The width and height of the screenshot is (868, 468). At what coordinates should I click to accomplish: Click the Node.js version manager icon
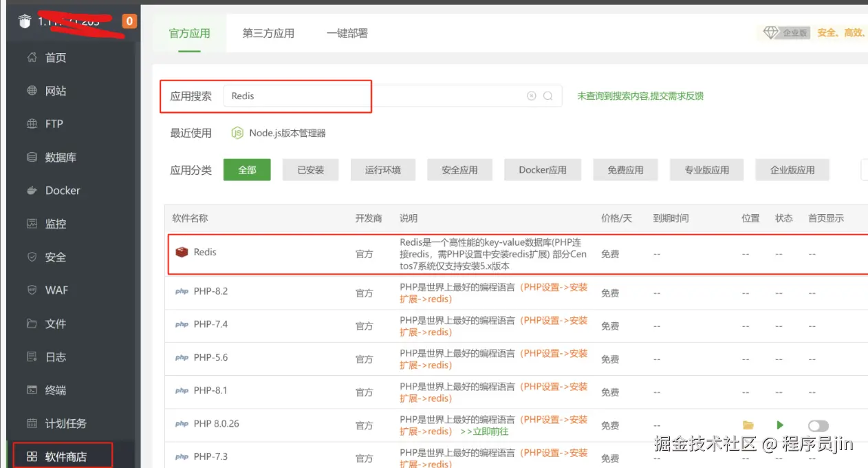pos(237,134)
